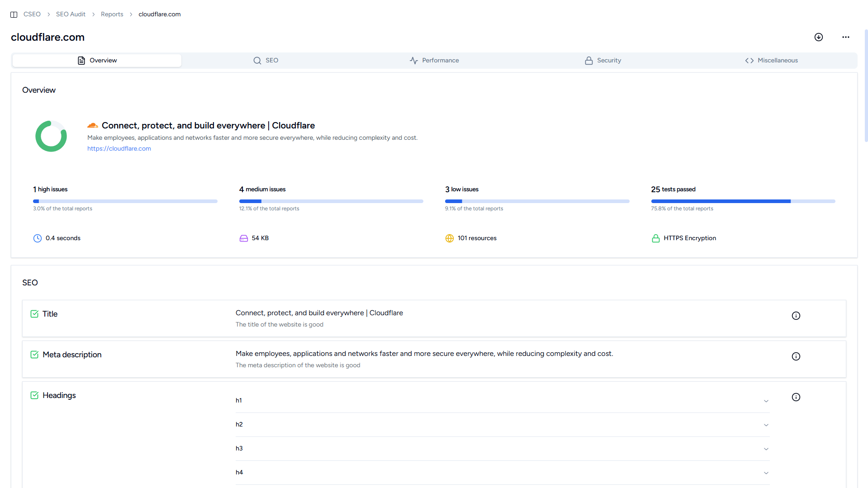Open the https://cloudflare.com link

(x=119, y=148)
